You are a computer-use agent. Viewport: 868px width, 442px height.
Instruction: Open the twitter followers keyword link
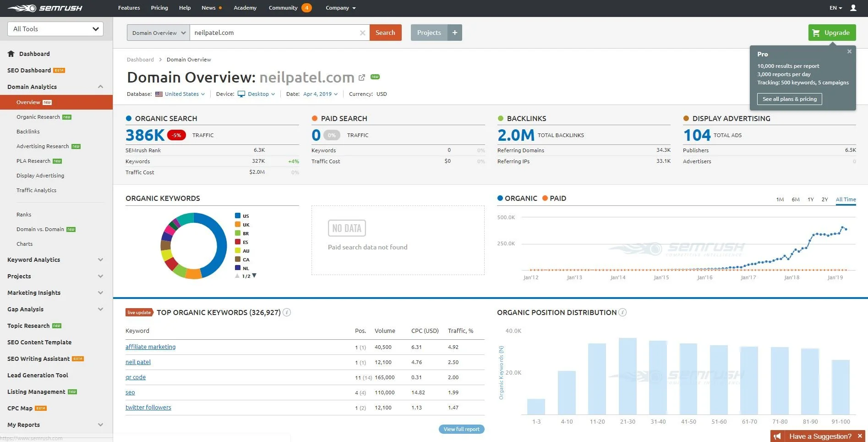(148, 408)
